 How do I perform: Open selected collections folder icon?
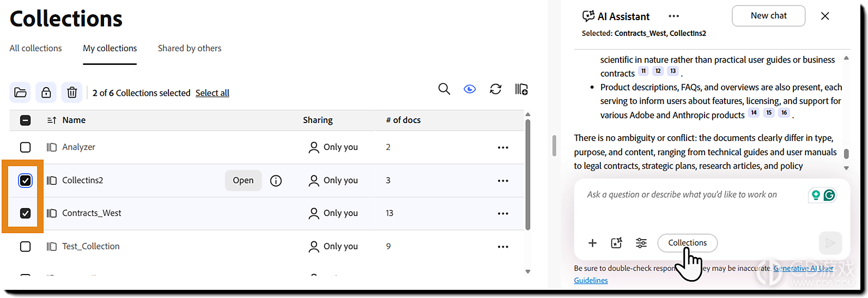20,93
